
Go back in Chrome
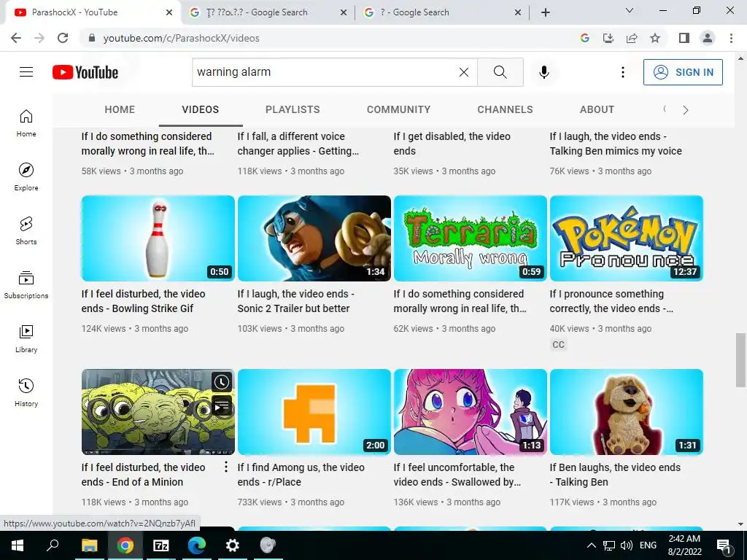pyautogui.click(x=16, y=38)
